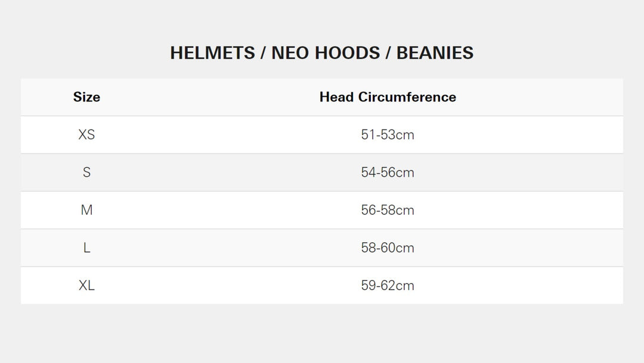
Task: Select the XS size cell
Action: coord(86,135)
